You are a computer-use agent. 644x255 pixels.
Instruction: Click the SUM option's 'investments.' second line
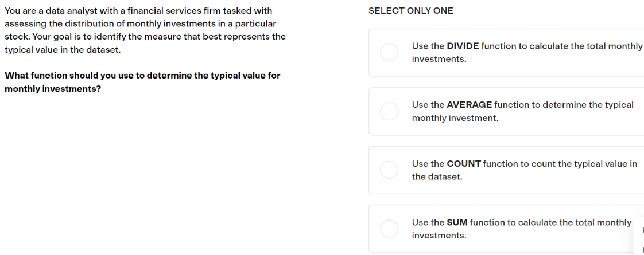[x=439, y=236]
